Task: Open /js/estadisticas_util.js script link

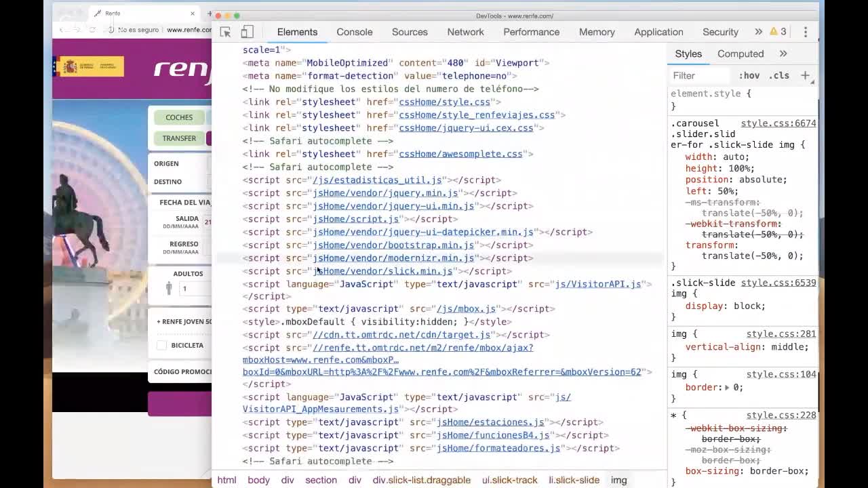Action: [x=377, y=180]
